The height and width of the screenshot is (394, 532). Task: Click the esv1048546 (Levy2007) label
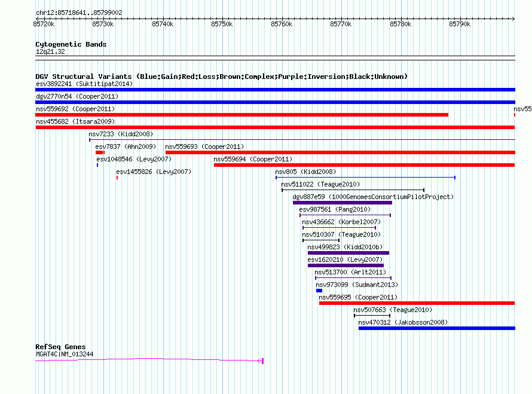pos(134,159)
